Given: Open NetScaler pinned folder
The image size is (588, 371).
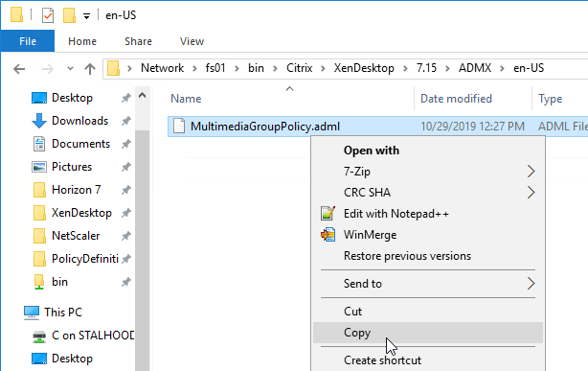Looking at the screenshot, I should 76,236.
